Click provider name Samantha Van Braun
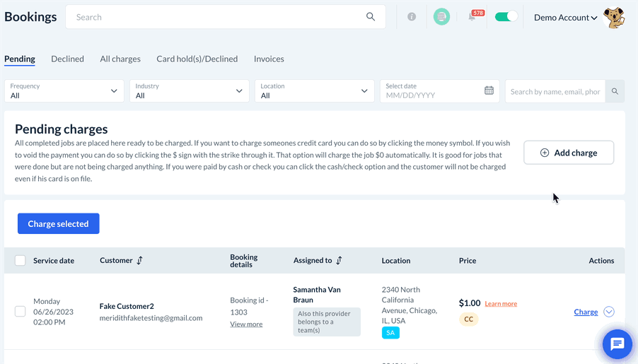Image resolution: width=638 pixels, height=364 pixels. click(317, 295)
